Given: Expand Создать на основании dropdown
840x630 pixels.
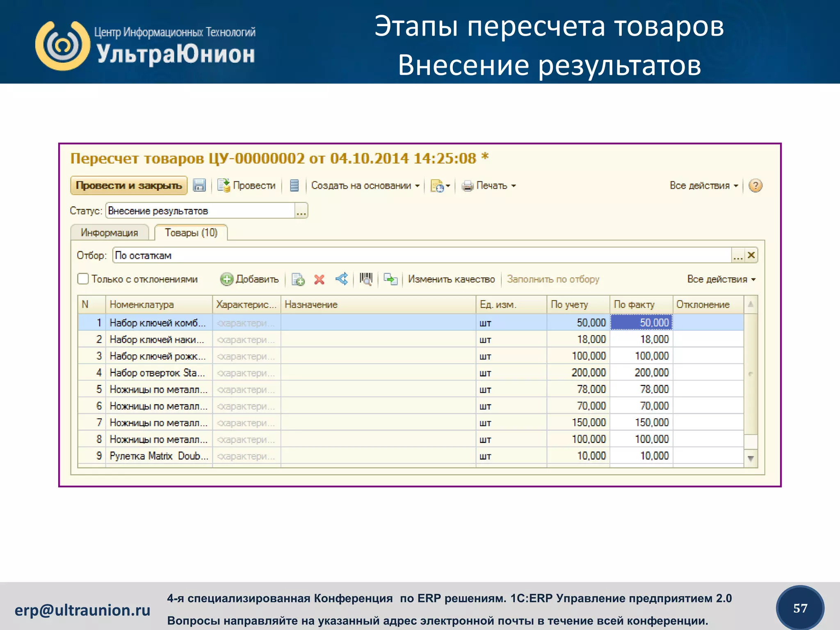Looking at the screenshot, I should [365, 185].
